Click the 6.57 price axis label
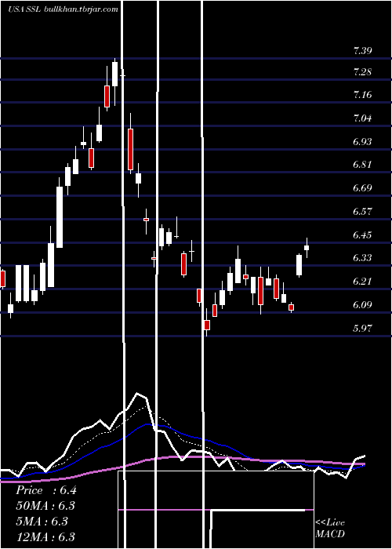Screen dimensions: 392x549 click(x=362, y=212)
